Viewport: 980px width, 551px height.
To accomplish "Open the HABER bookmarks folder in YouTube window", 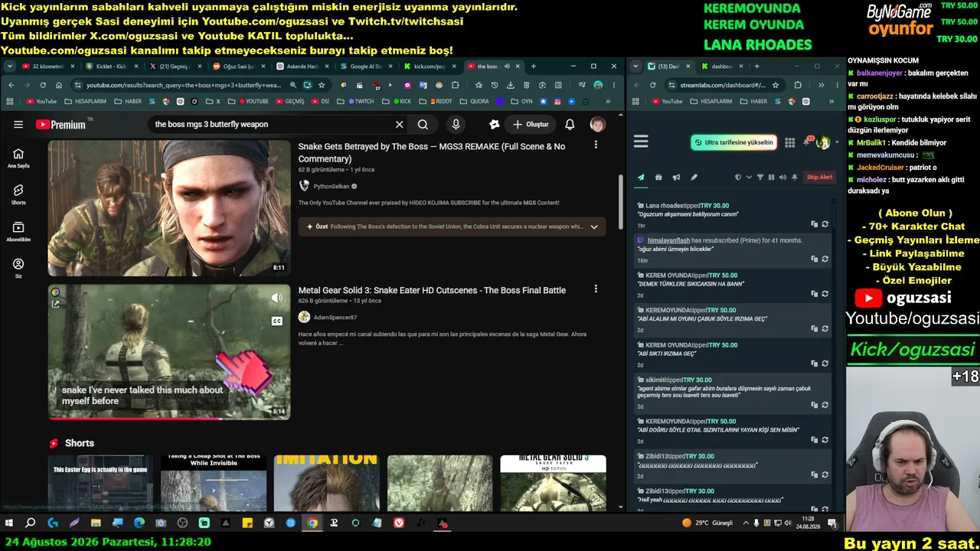I will coord(128,101).
